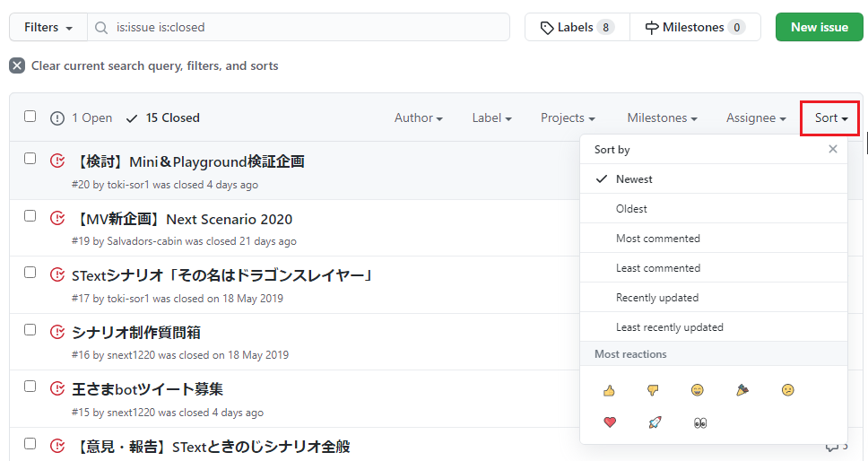Show the 15 Closed issues
868x461 pixels.
click(163, 117)
